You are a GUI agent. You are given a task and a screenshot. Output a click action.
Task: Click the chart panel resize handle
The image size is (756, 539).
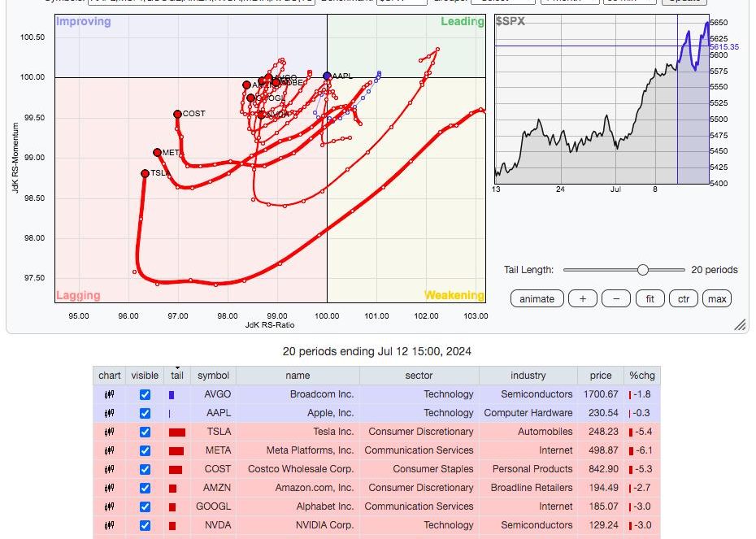tap(740, 324)
